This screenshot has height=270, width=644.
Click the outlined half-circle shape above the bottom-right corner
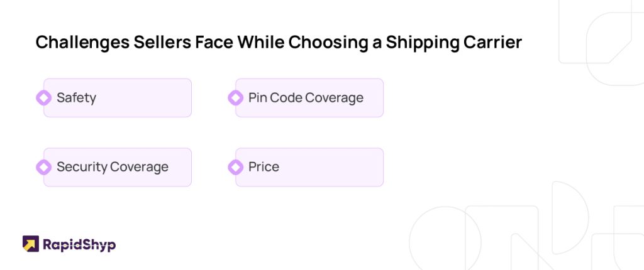[570, 218]
